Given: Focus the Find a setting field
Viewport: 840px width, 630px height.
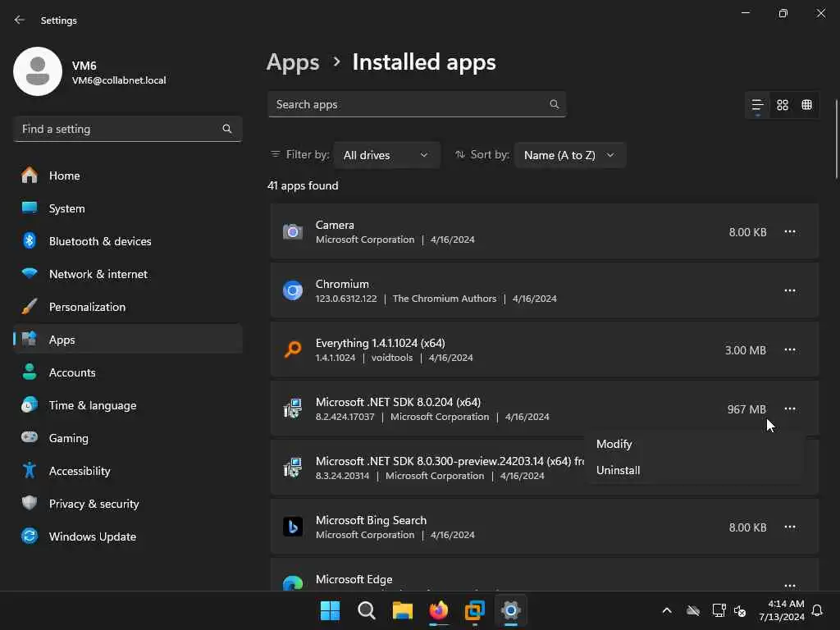Looking at the screenshot, I should tap(127, 129).
